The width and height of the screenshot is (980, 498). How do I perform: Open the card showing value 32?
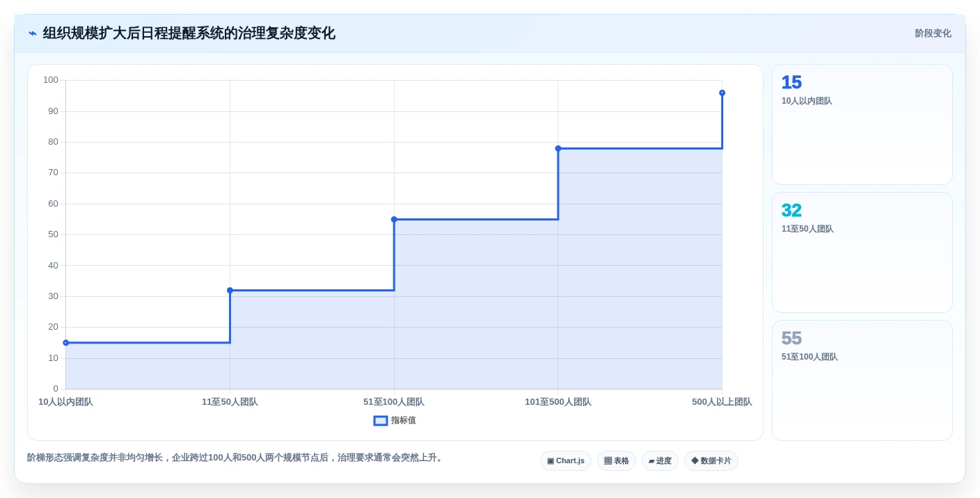[x=862, y=252]
